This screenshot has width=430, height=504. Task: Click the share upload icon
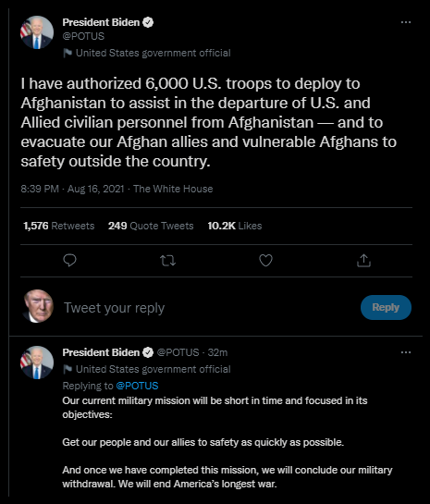pos(363,261)
